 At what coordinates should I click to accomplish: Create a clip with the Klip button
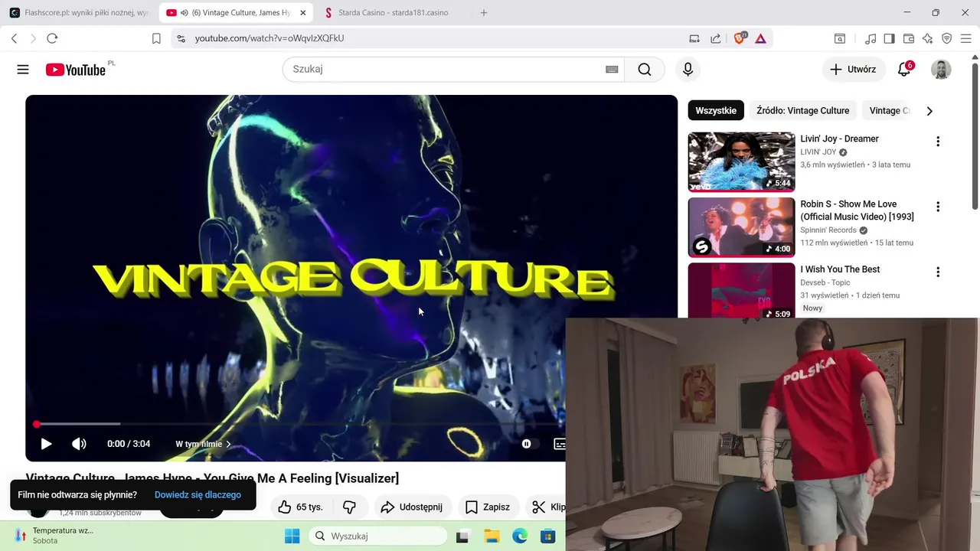547,507
